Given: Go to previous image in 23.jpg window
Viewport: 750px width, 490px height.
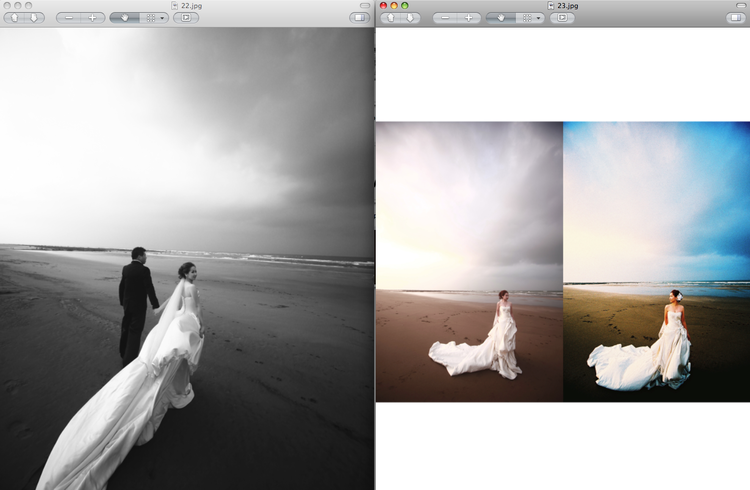Looking at the screenshot, I should (x=391, y=18).
